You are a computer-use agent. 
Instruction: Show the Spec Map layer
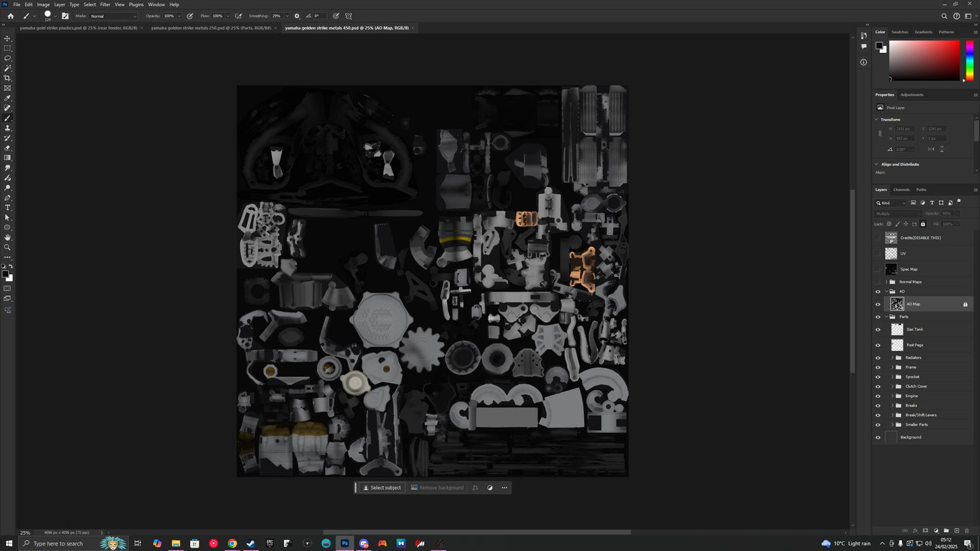coord(878,269)
